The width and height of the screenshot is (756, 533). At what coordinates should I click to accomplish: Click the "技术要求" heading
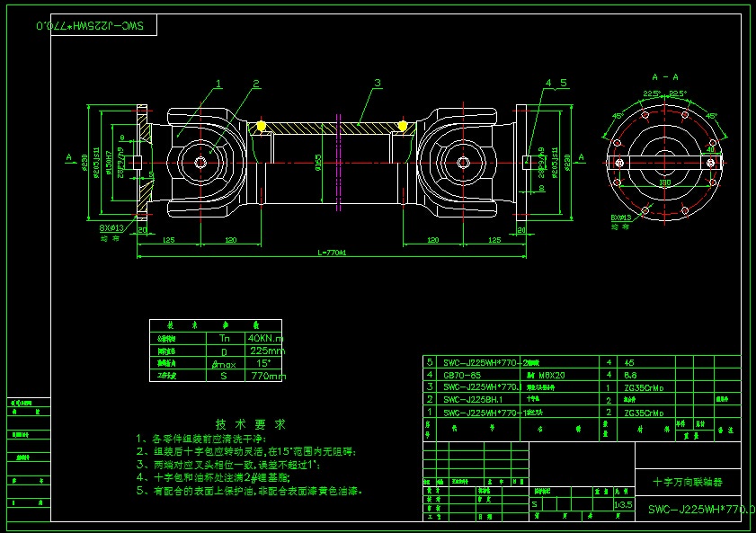[251, 424]
